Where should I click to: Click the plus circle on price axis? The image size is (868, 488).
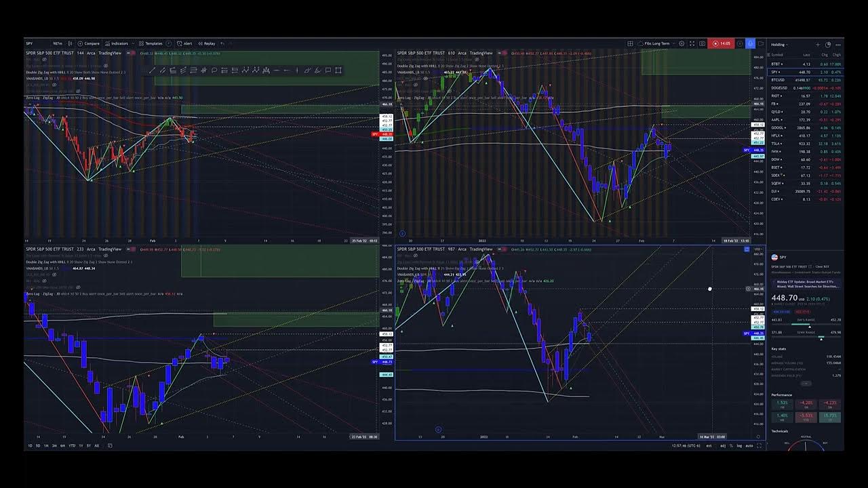[x=748, y=289]
